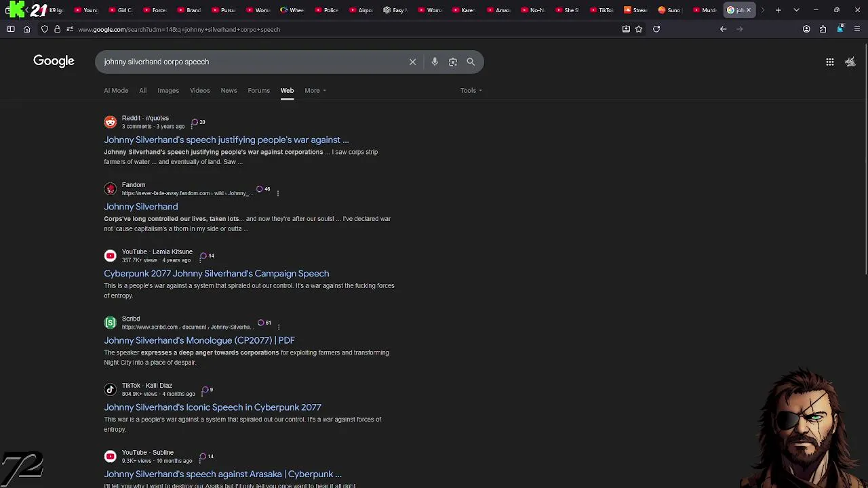Open Johnny Silverhand's Monologue PDF link
The width and height of the screenshot is (868, 488).
199,340
